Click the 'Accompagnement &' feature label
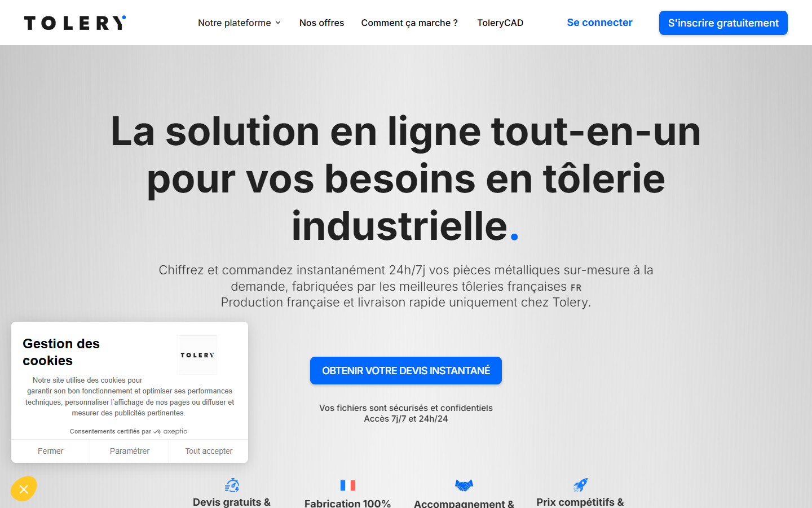Screen dimensions: 812x508 [x=464, y=503]
